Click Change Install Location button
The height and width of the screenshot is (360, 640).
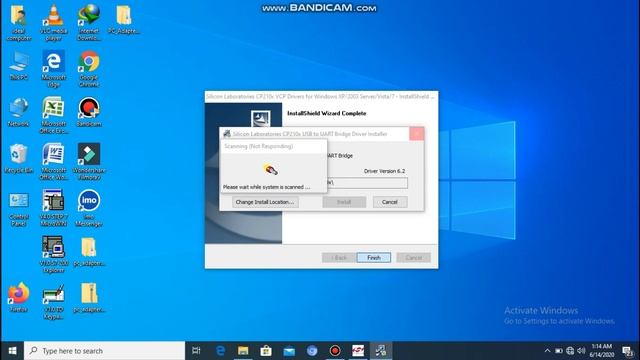265,202
